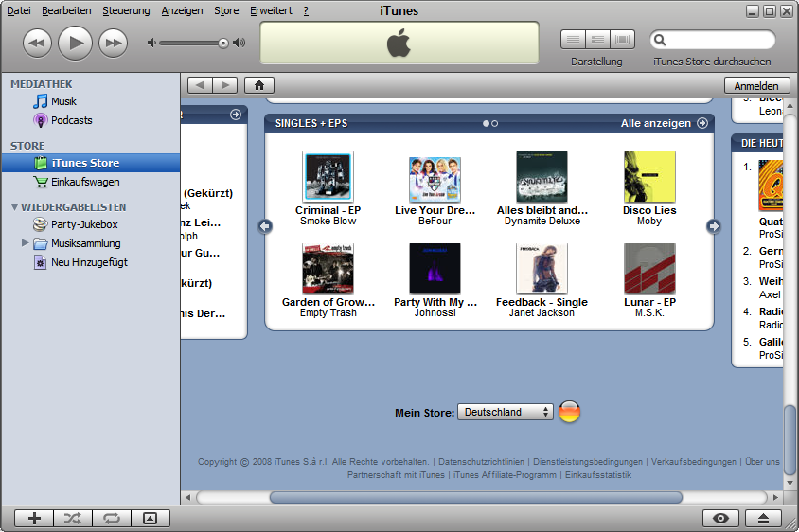
Task: Open Podcasts in the Mediathek
Action: click(71, 120)
